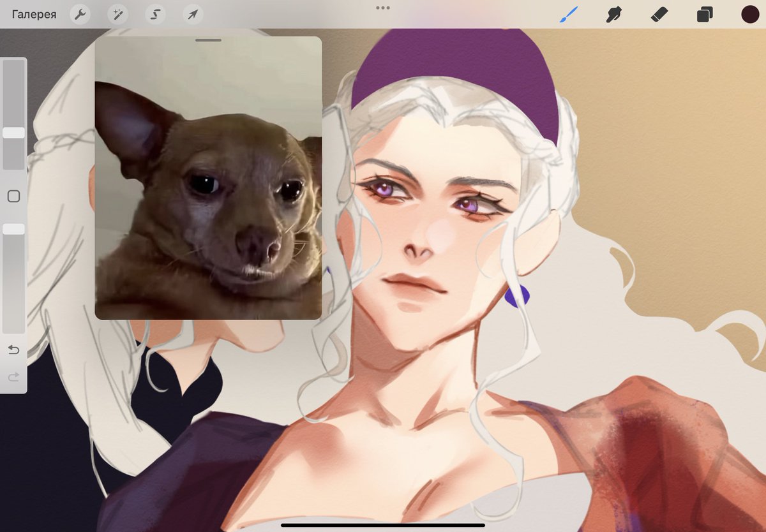Tap the iPad home indicator bar

[383, 525]
